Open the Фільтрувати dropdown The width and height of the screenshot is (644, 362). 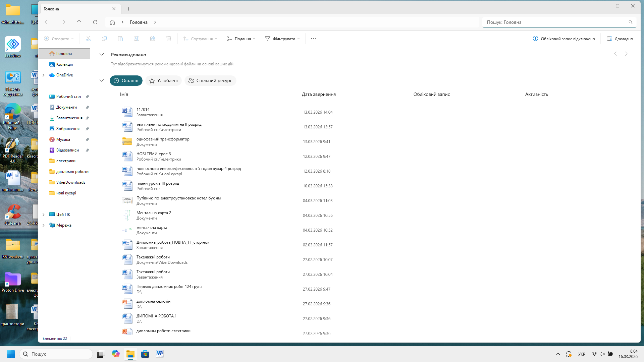tap(282, 39)
